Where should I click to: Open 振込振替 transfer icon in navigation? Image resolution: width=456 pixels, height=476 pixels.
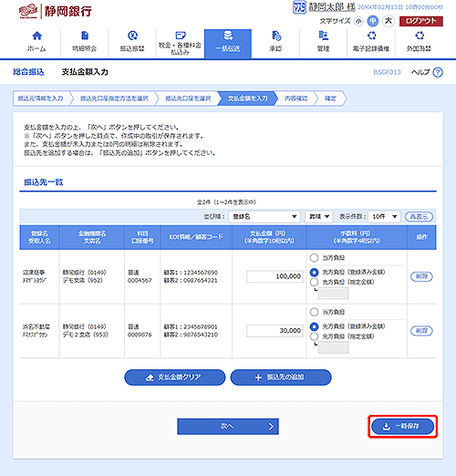pyautogui.click(x=132, y=36)
